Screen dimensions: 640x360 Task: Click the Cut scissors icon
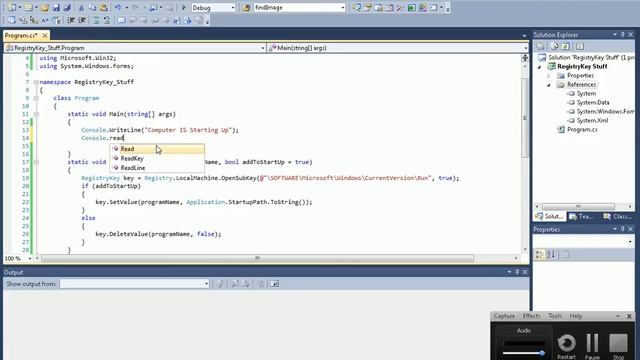click(x=81, y=7)
